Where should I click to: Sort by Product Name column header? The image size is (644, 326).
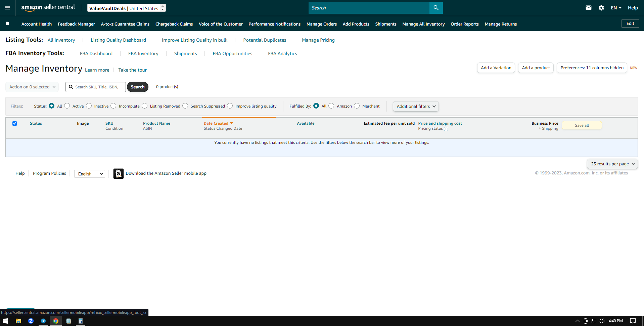tap(156, 123)
